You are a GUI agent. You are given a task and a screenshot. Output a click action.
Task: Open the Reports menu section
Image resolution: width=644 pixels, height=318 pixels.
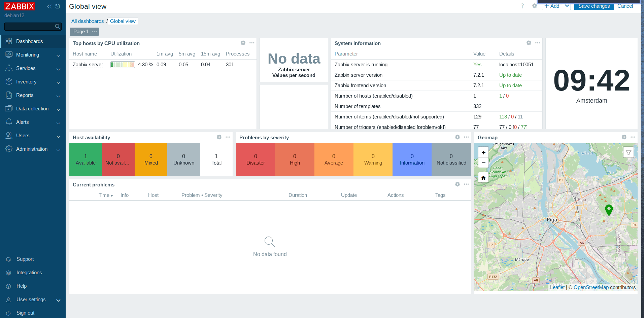[33, 95]
